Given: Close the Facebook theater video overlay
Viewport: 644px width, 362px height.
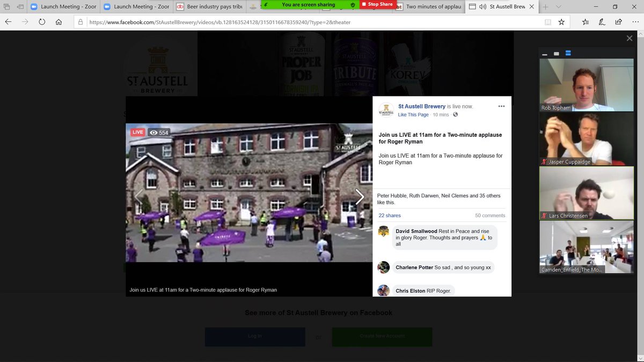Looking at the screenshot, I should click(x=630, y=38).
